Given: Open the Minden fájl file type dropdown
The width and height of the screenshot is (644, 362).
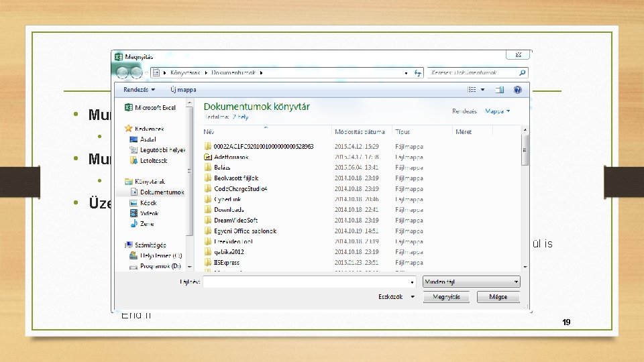Looking at the screenshot, I should [471, 282].
